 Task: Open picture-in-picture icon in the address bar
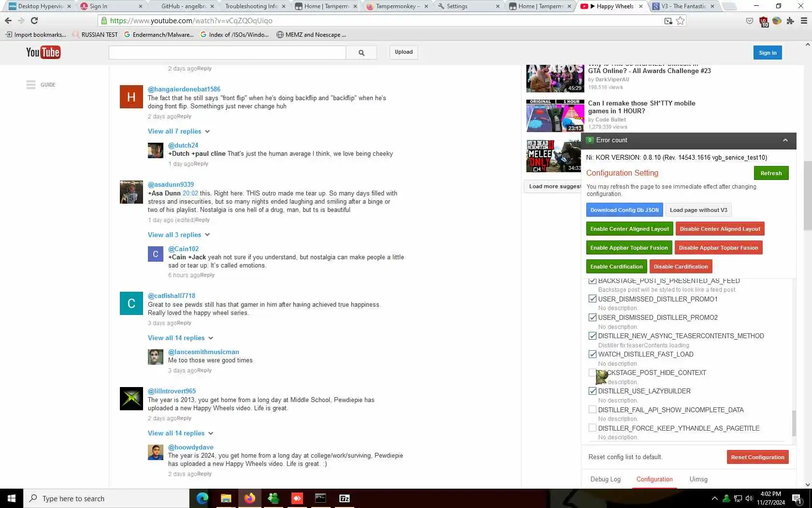pyautogui.click(x=668, y=21)
